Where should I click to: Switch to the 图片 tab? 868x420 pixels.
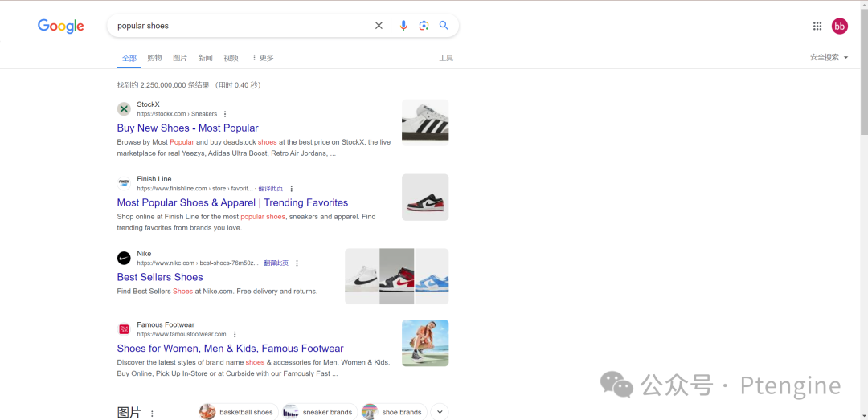coord(180,58)
